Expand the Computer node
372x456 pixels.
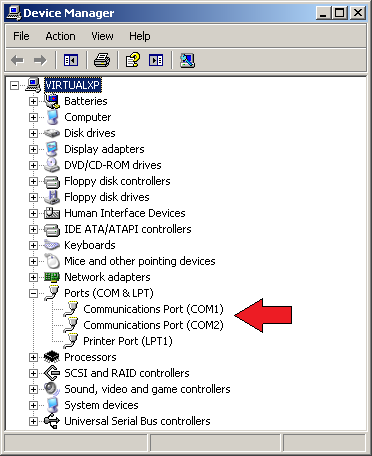coord(33,117)
